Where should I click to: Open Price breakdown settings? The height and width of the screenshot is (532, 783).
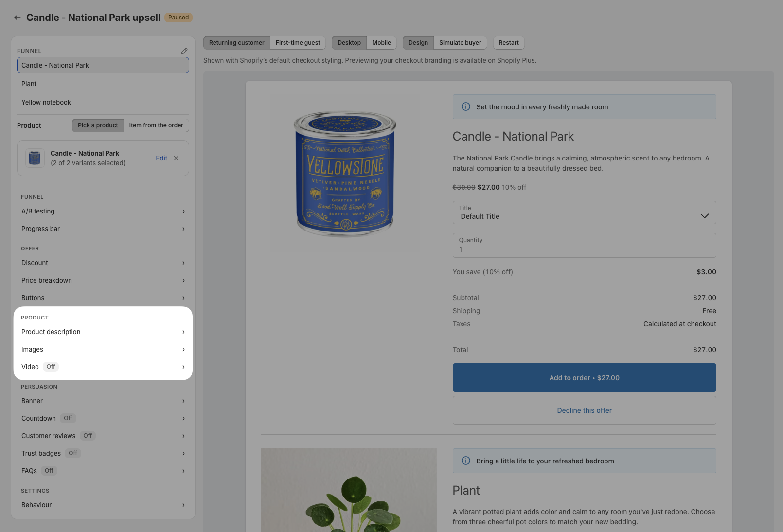coord(103,280)
